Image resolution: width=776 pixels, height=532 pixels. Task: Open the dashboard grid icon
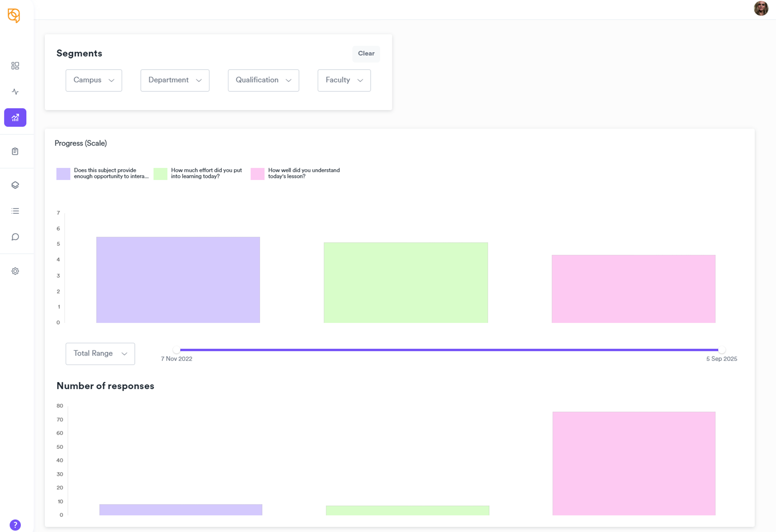[x=15, y=66]
